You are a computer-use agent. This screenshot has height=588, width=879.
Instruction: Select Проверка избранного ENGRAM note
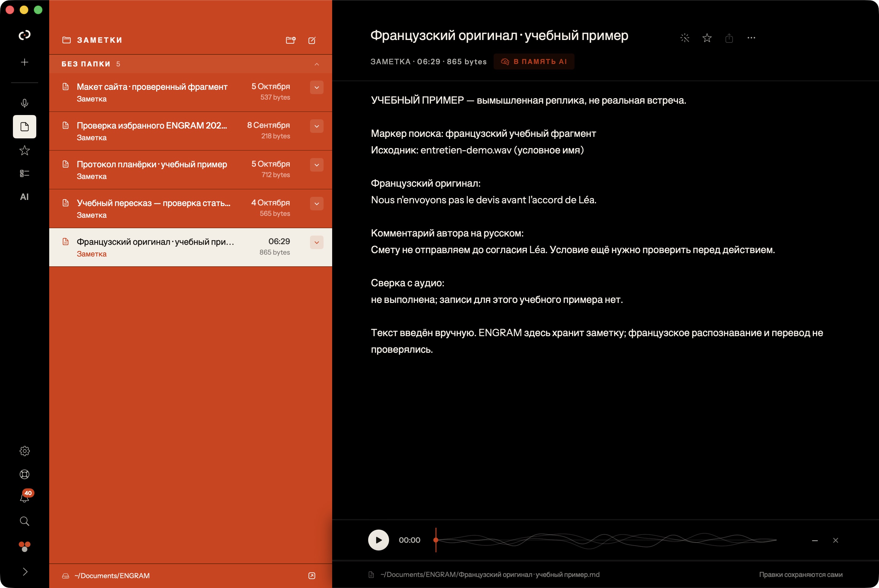coord(190,131)
